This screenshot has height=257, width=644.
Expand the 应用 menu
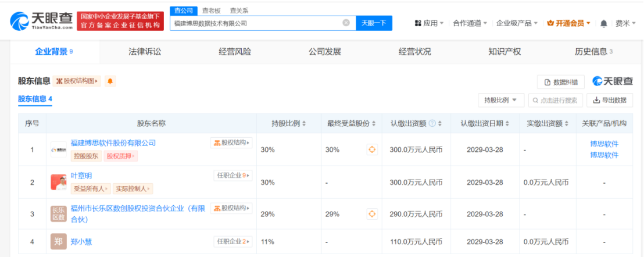(x=429, y=23)
